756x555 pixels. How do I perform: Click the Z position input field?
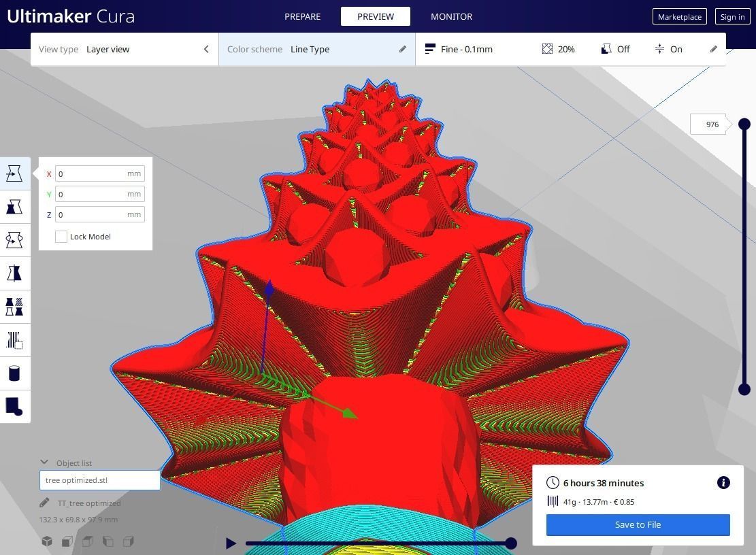pos(100,214)
